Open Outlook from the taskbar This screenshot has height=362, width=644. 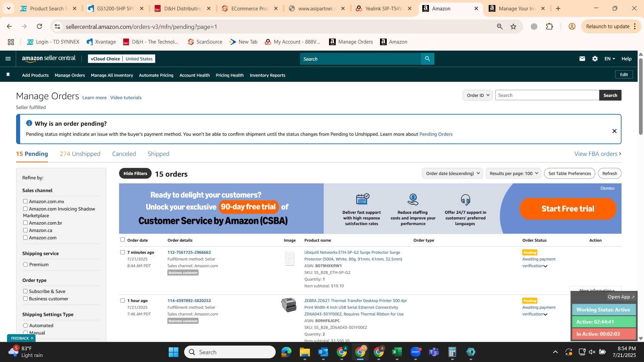(323, 352)
